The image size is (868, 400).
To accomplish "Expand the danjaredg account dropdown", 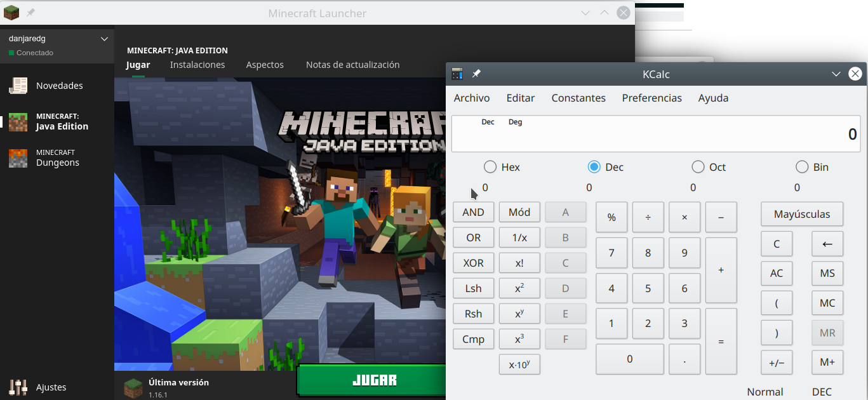I will tap(105, 39).
